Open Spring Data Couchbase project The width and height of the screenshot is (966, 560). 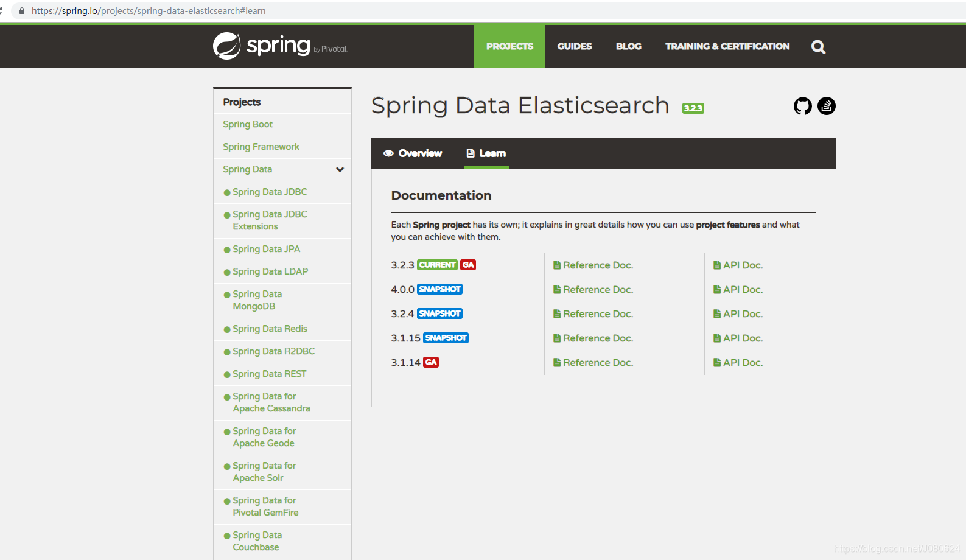pyautogui.click(x=257, y=541)
